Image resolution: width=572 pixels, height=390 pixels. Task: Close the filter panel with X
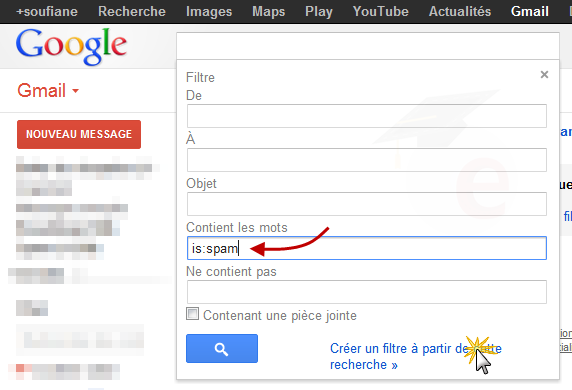pos(544,74)
